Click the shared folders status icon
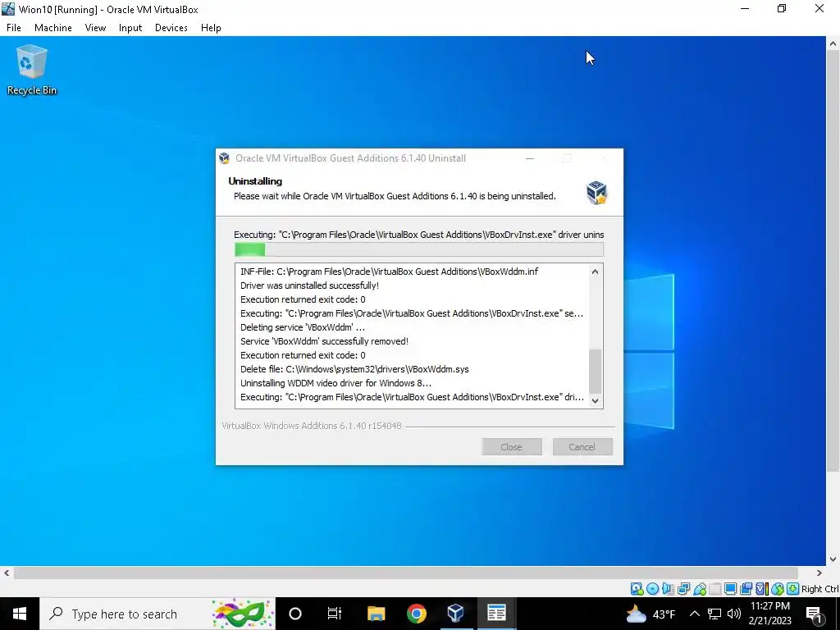840x630 pixels. tap(714, 589)
